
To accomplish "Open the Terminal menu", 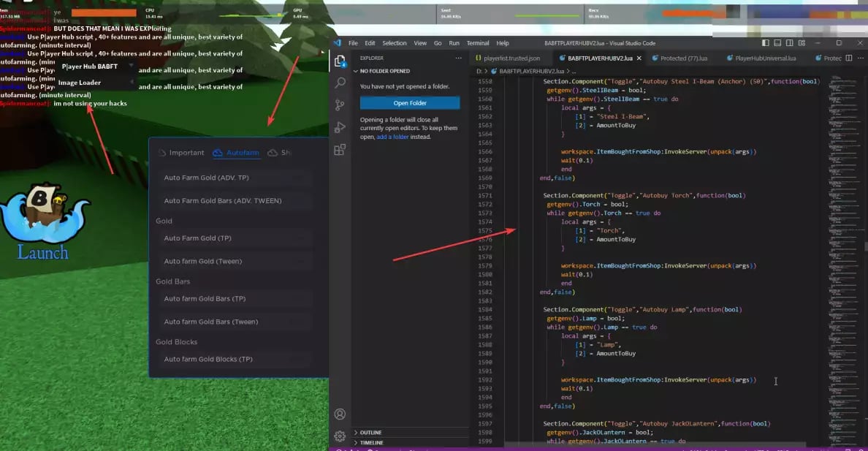I will click(x=478, y=43).
